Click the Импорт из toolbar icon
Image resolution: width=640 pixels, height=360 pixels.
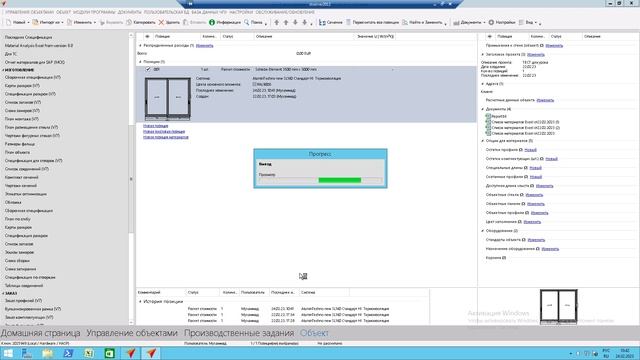36,22
